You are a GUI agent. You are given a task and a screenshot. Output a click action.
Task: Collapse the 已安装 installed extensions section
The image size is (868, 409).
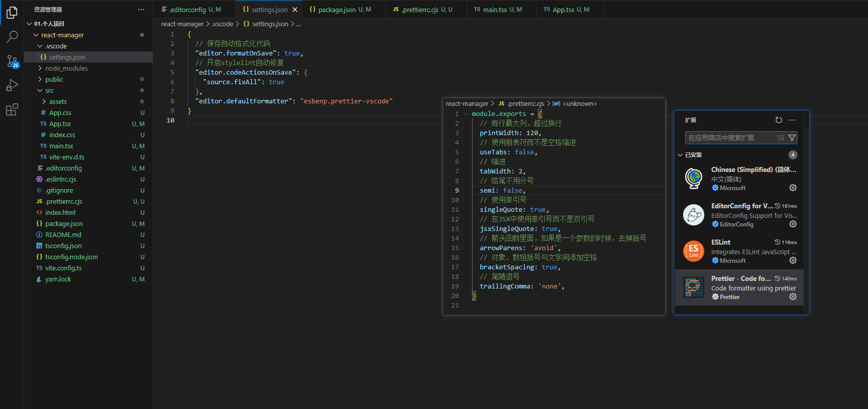[x=680, y=155]
